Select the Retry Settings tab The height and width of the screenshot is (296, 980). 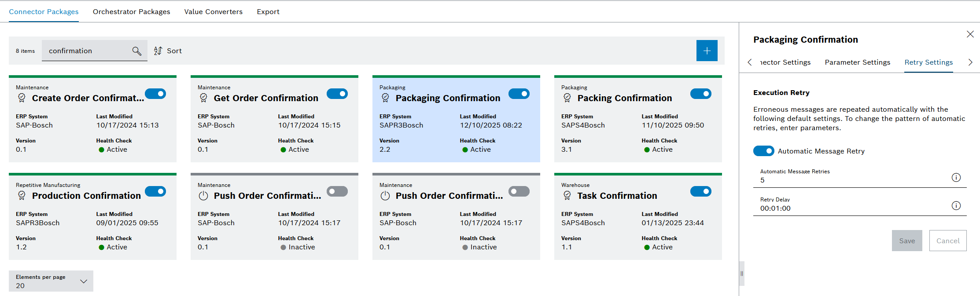click(x=928, y=62)
